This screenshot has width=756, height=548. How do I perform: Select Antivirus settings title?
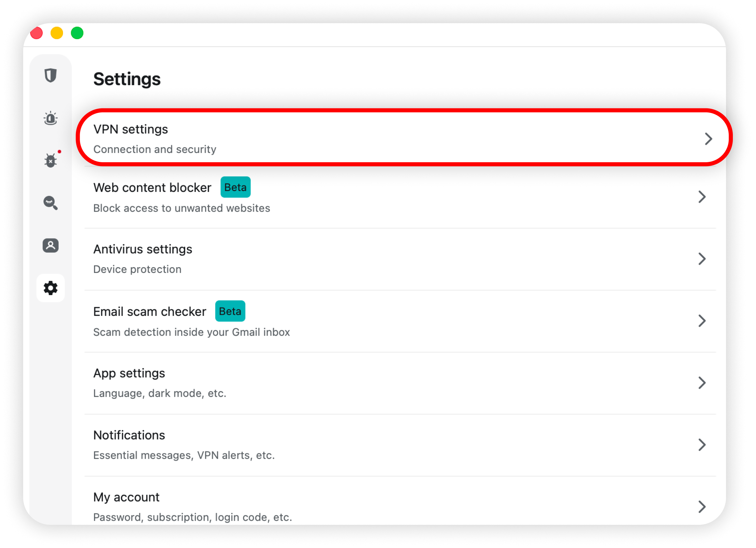(x=143, y=249)
